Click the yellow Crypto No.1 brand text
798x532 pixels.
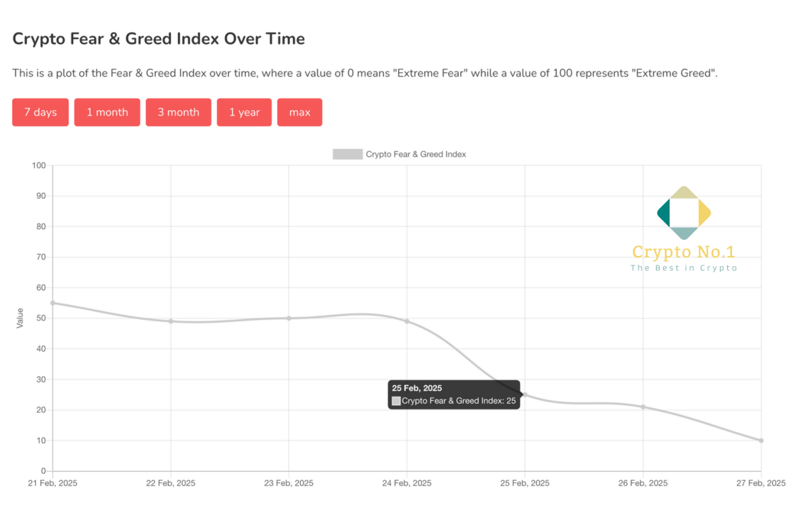point(684,252)
